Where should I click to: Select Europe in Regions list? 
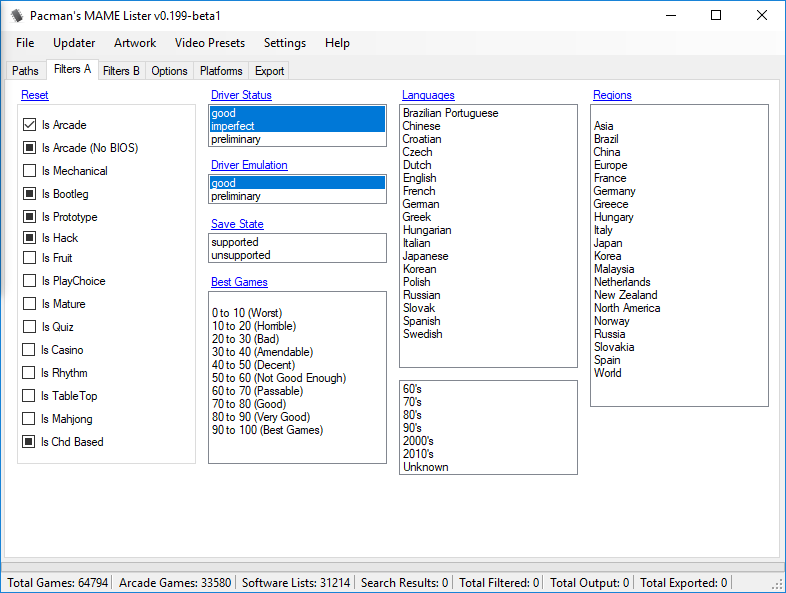[679, 165]
